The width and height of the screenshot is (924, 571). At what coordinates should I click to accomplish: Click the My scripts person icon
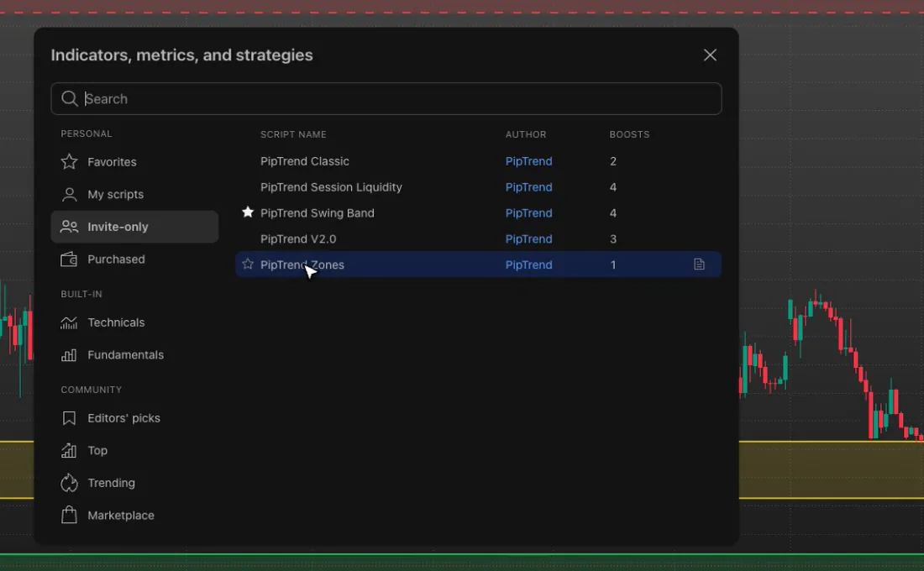coord(69,195)
